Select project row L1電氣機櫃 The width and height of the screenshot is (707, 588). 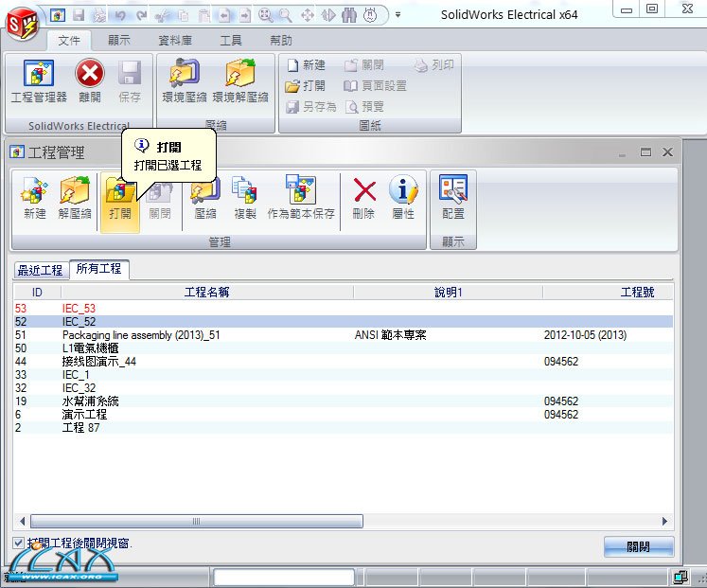point(344,348)
